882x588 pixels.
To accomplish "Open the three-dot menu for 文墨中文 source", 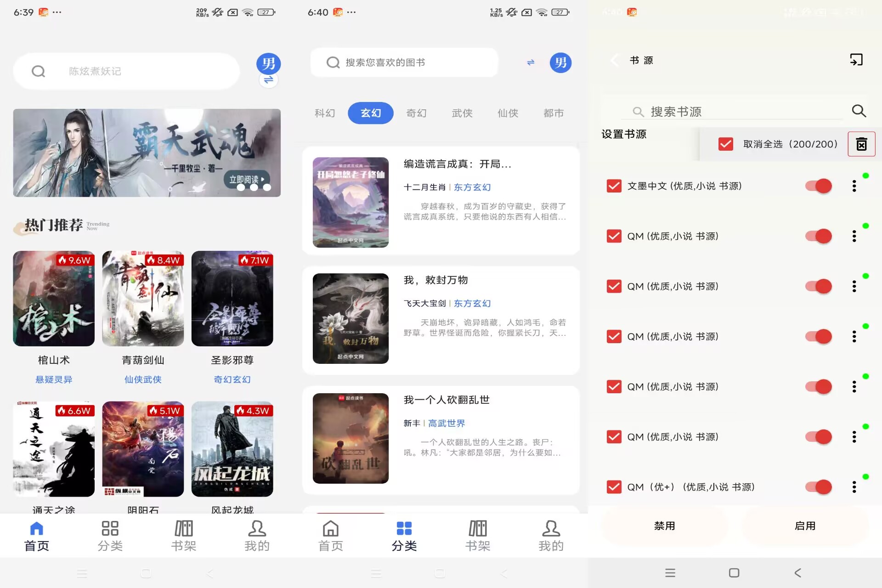I will point(854,186).
